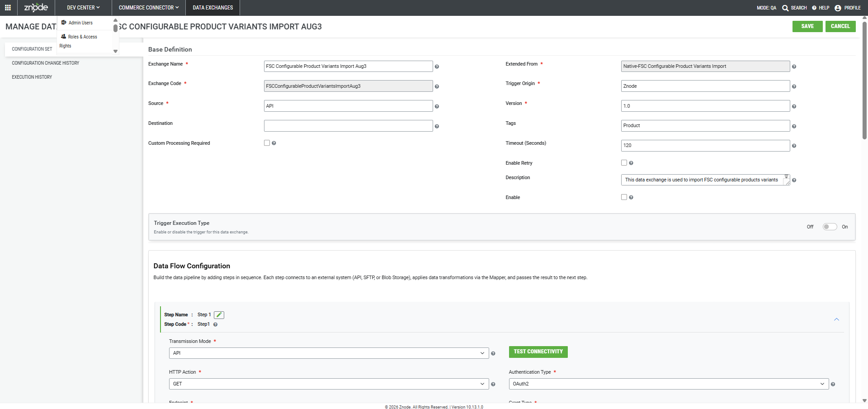Viewport: 868px width, 409px height.
Task: Show help for Tags field
Action: point(794,126)
